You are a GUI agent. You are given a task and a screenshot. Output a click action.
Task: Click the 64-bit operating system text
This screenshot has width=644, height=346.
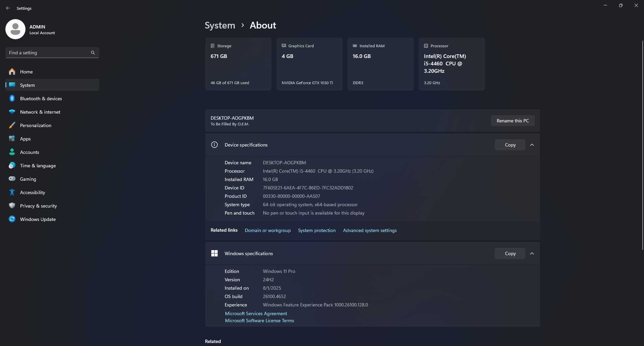coord(310,205)
